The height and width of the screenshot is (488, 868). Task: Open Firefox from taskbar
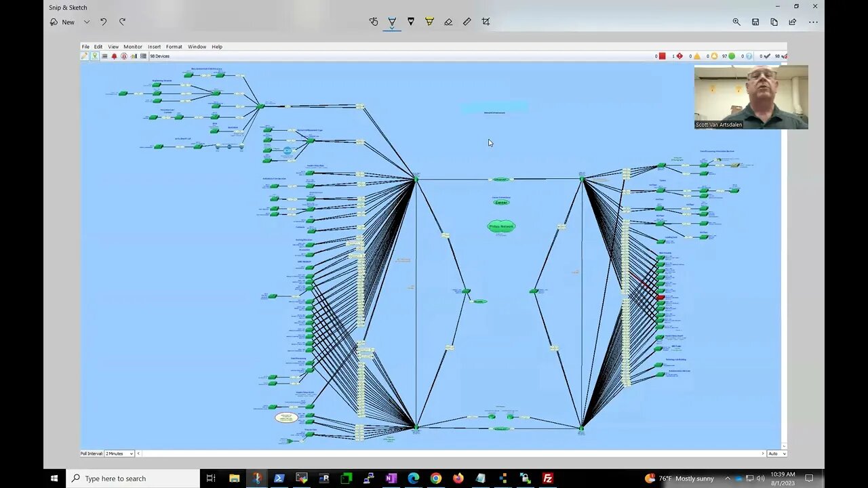(458, 478)
